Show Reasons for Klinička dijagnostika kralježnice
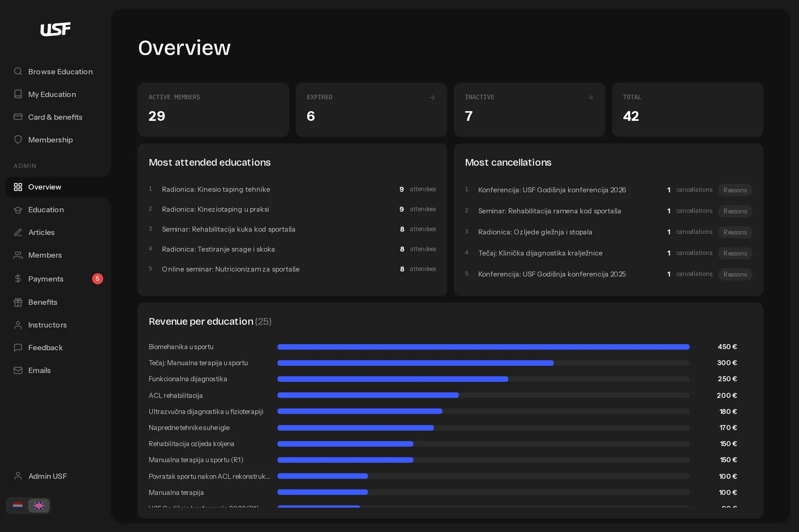This screenshot has width=799, height=532. pos(735,253)
